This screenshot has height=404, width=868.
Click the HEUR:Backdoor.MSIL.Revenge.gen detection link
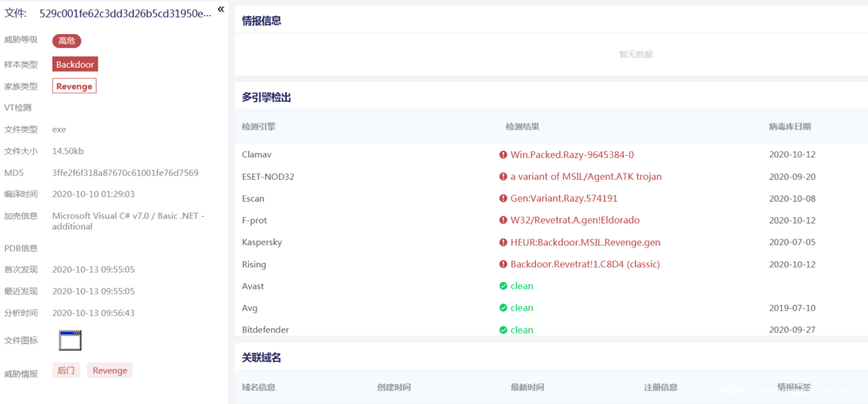coord(585,243)
